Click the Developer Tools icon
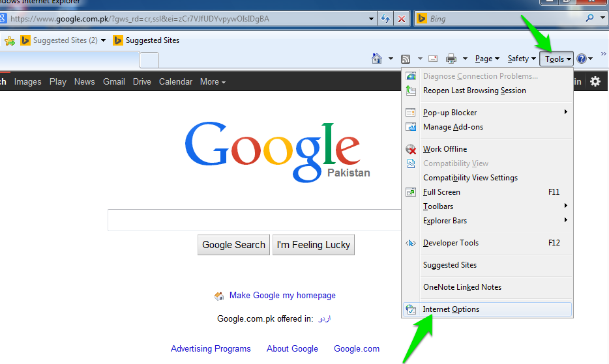 click(x=411, y=243)
